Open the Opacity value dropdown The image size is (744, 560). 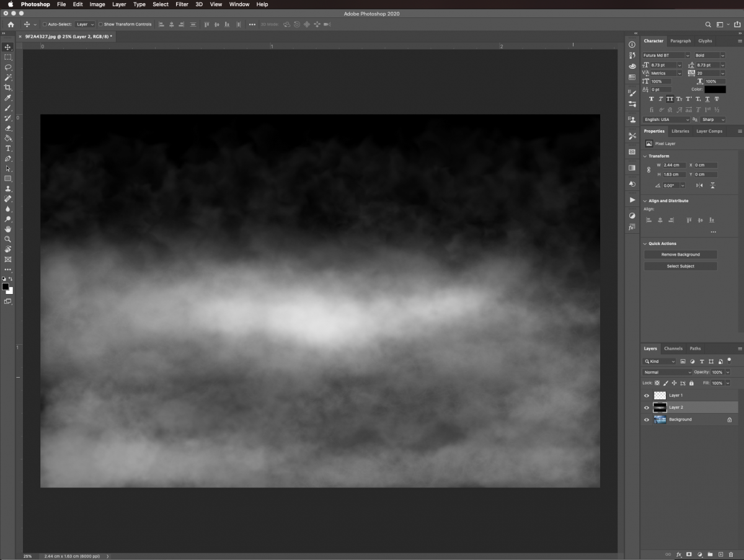[x=728, y=372]
